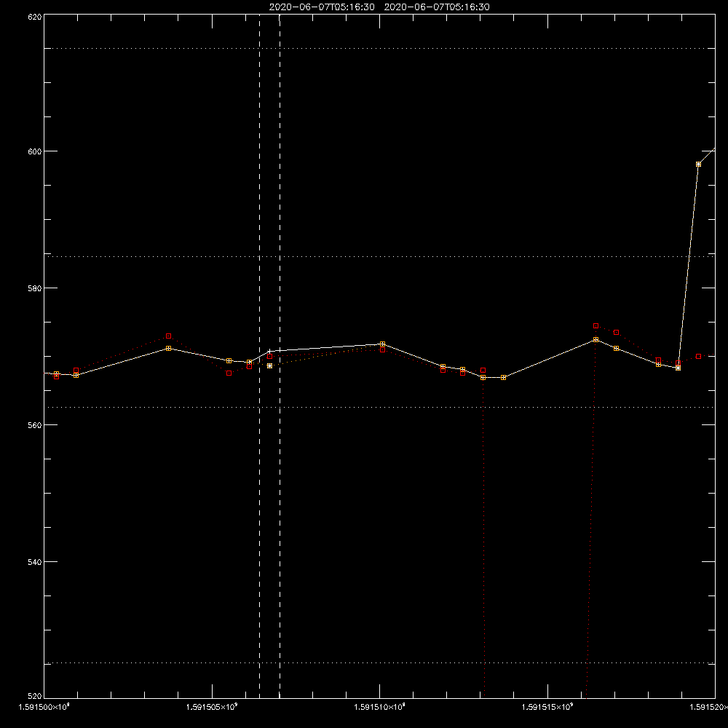Click the right vertical dashed line
The width and height of the screenshot is (728, 728).
coord(280,356)
